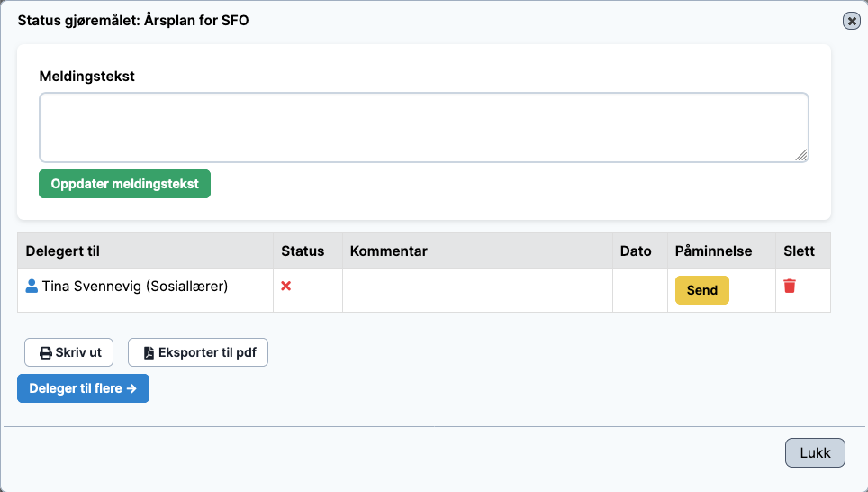The width and height of the screenshot is (868, 492).
Task: Delete the delegation with the trash icon
Action: click(790, 286)
